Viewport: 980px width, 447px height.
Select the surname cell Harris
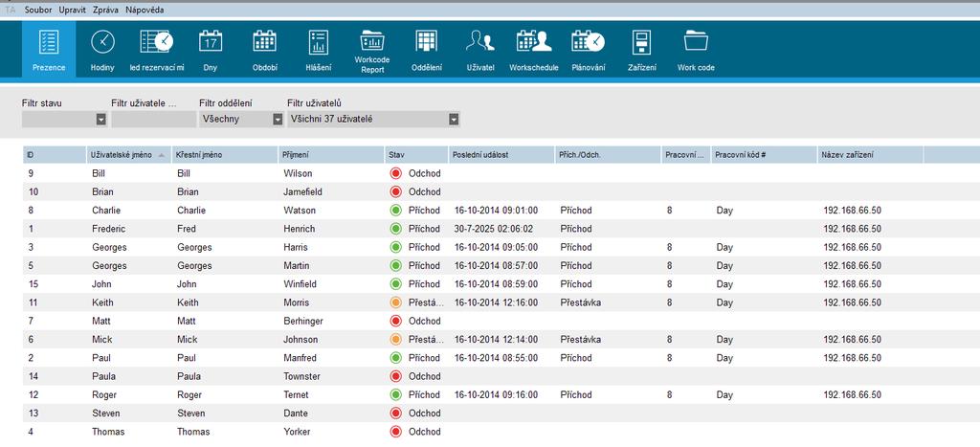296,247
